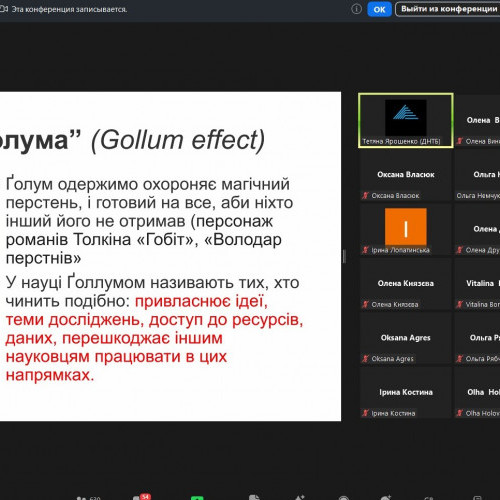Select the Oksana Agres large name in tile
This screenshot has height=500, width=500.
pos(406,338)
